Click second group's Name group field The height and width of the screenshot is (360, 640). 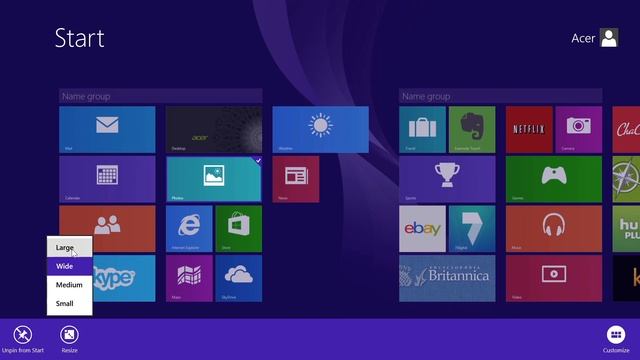(500, 96)
